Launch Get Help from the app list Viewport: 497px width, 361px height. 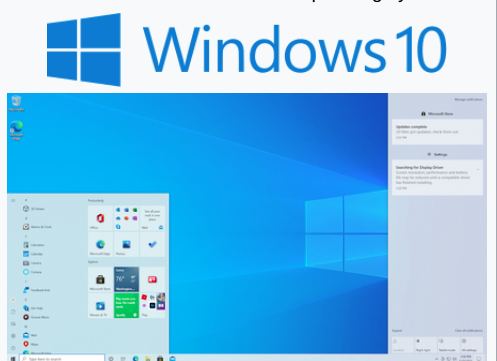coord(33,308)
